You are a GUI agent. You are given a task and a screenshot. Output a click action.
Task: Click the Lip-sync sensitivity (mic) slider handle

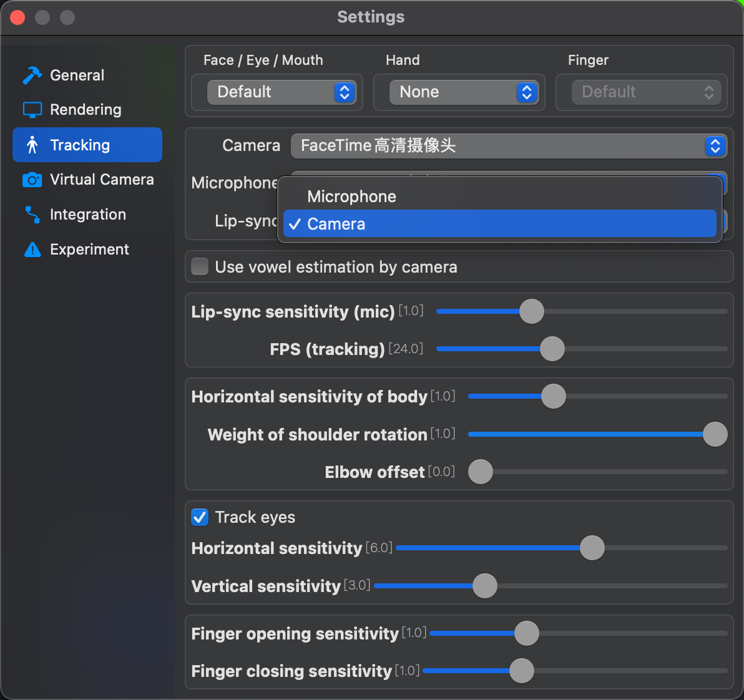532,311
